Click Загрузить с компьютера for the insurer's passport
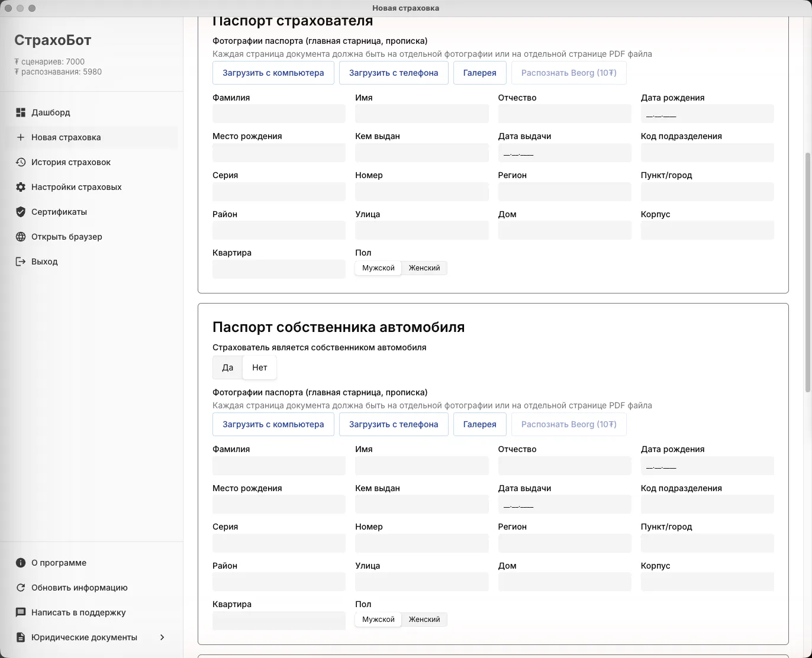 coord(273,73)
